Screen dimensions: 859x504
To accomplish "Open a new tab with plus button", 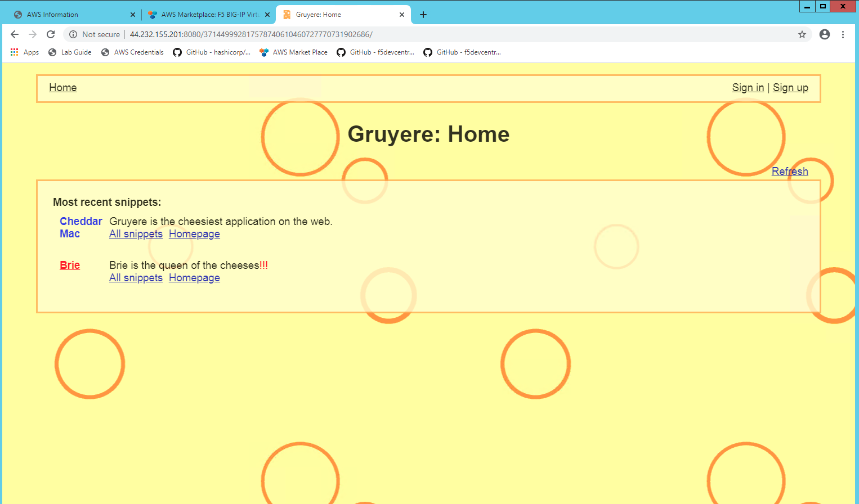I will click(x=423, y=15).
